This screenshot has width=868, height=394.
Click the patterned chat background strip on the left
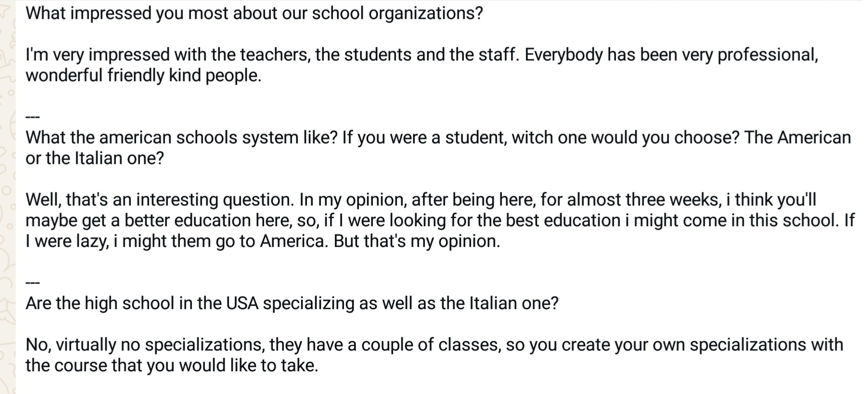tap(8, 197)
